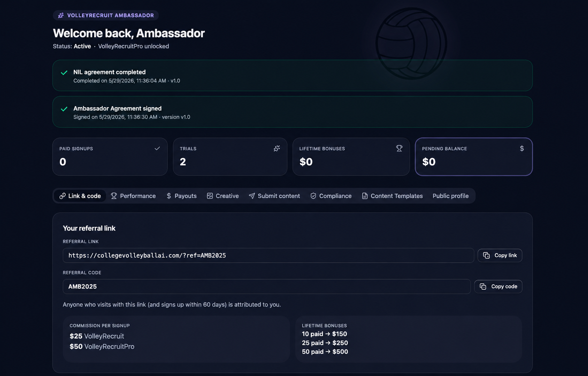Click the 'Welcome back, Ambassador' heading

point(129,33)
